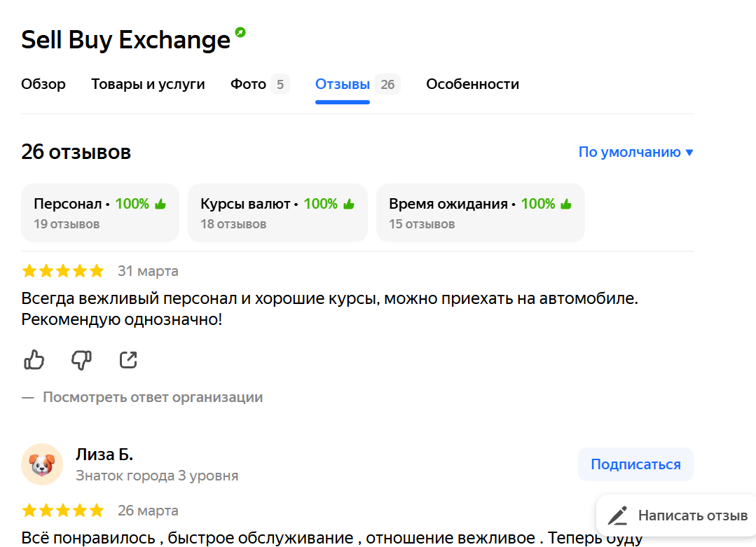Viewport: 756px width, 547px height.
Task: Select the Отзывы tab
Action: [357, 84]
